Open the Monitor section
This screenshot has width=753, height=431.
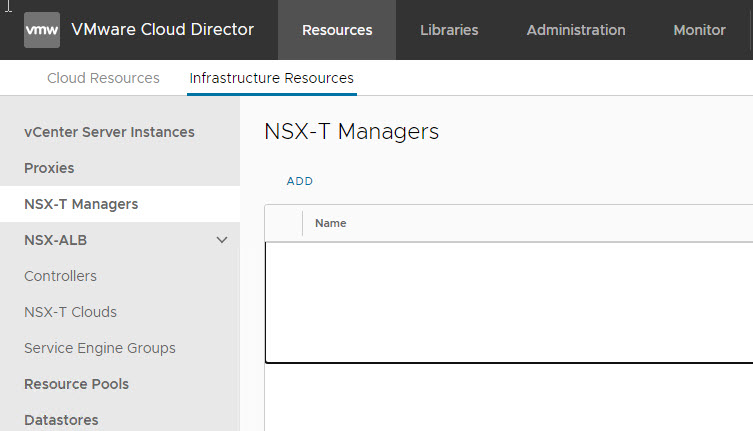point(699,30)
